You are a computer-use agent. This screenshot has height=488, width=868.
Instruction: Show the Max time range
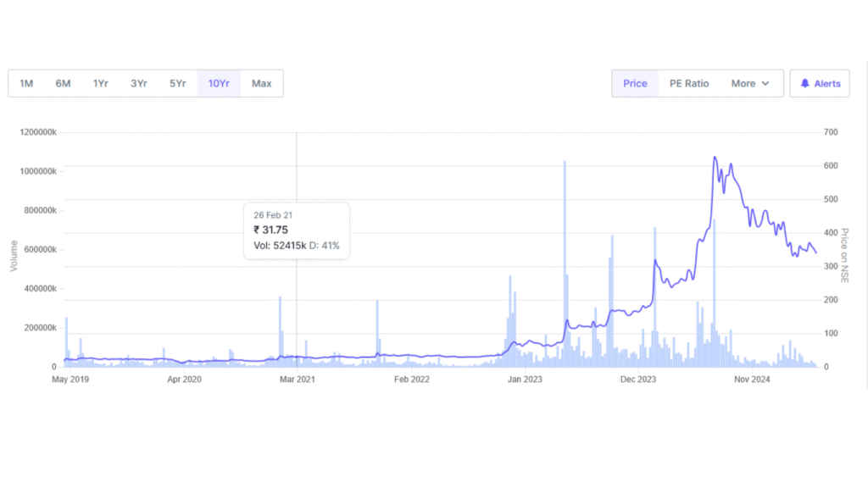click(261, 83)
